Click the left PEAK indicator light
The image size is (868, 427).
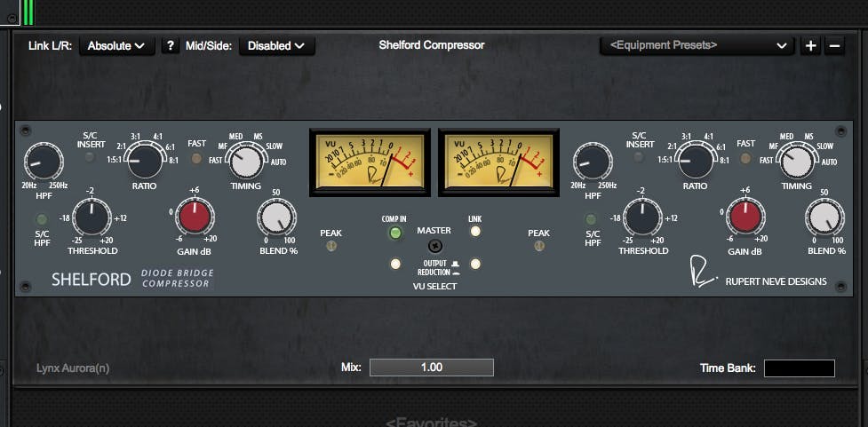(331, 246)
